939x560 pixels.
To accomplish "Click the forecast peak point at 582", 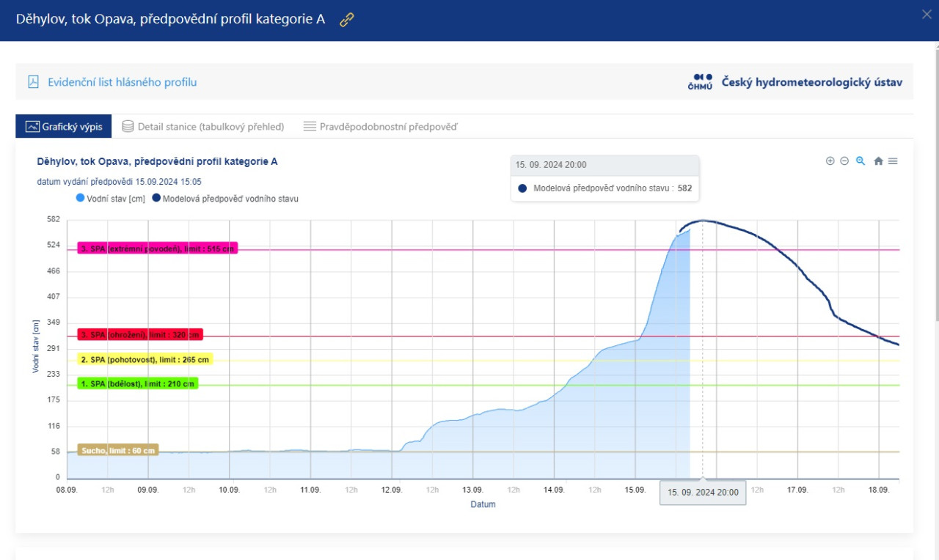I will tap(703, 220).
